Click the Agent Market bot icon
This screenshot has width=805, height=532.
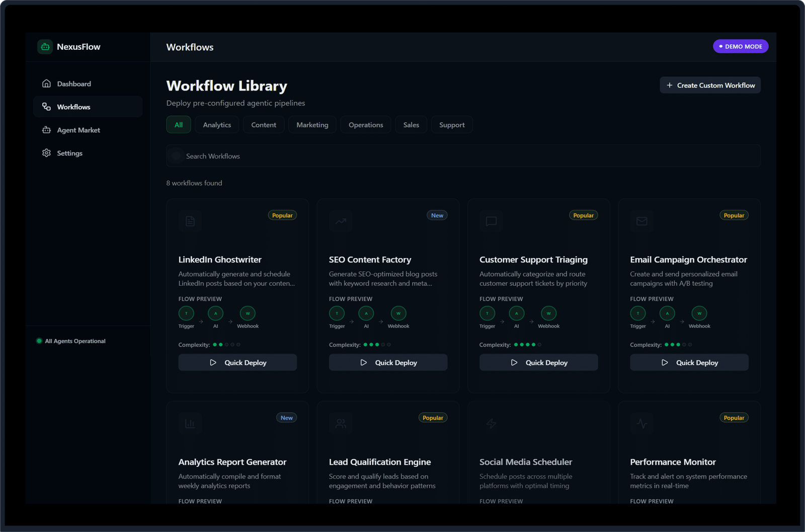pyautogui.click(x=46, y=130)
